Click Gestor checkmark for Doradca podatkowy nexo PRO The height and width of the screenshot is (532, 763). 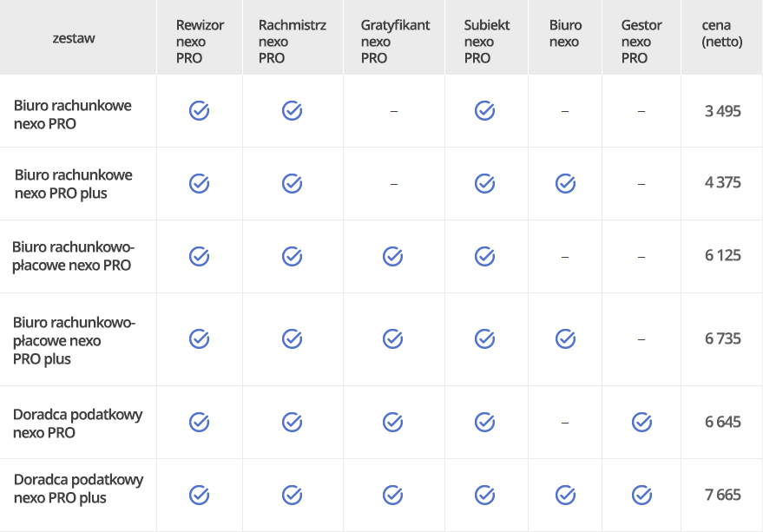pyautogui.click(x=641, y=422)
